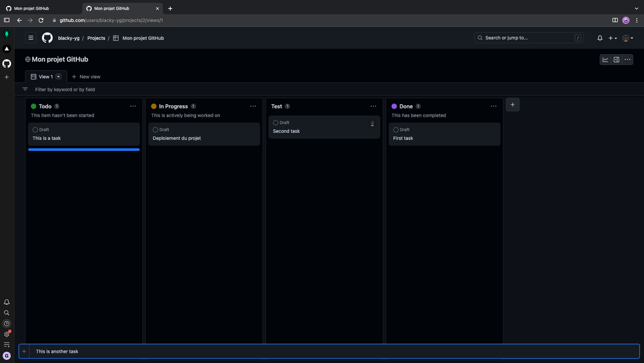The image size is (644, 363).
Task: Focus the Search or jump to field
Action: (529, 38)
